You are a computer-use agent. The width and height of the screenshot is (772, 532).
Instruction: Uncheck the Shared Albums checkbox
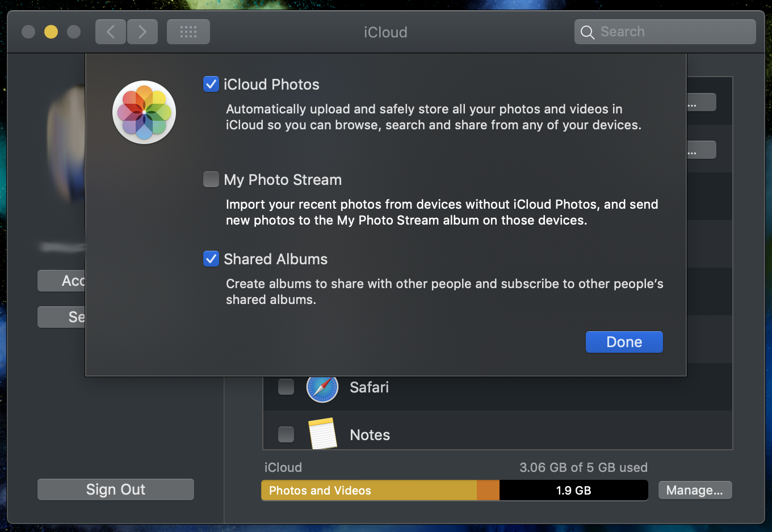tap(211, 259)
